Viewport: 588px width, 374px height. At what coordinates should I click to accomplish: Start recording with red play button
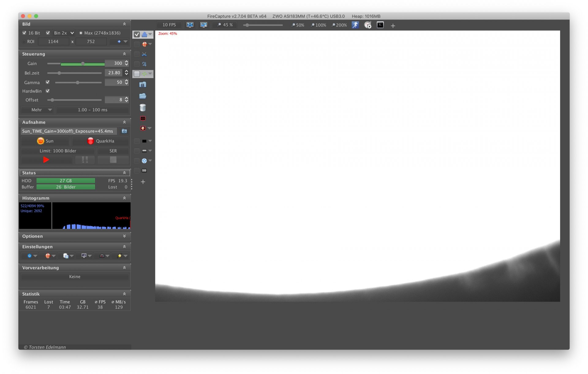[46, 160]
